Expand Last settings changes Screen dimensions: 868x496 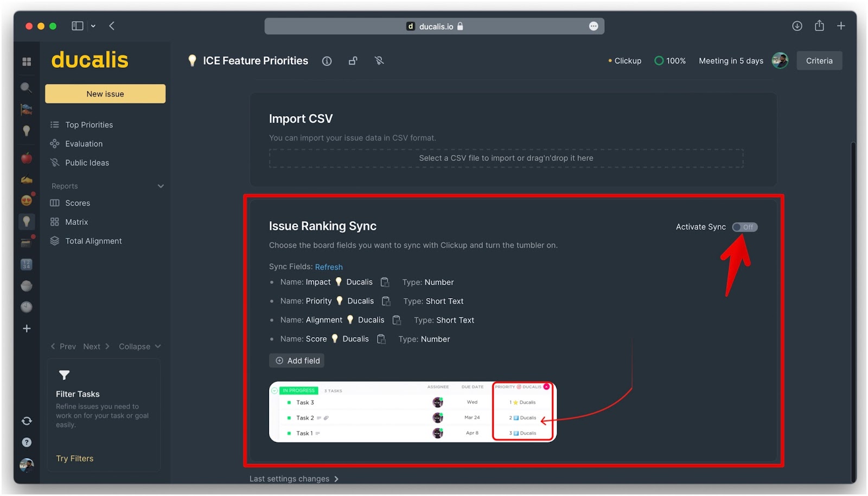294,479
